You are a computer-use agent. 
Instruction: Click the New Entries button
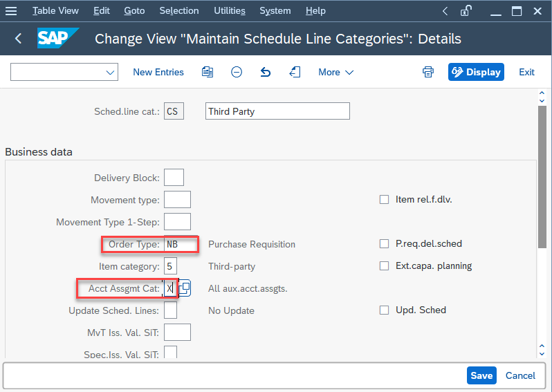[x=158, y=72]
